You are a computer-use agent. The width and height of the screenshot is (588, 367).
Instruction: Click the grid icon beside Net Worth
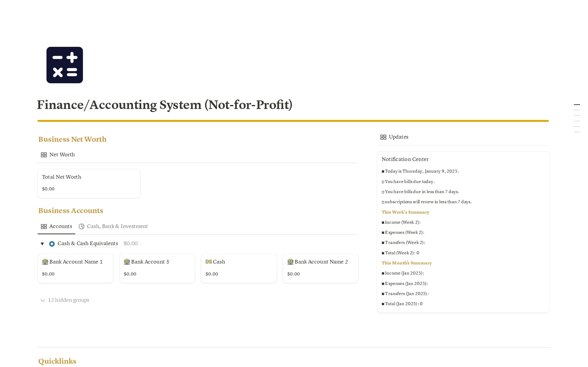click(44, 155)
